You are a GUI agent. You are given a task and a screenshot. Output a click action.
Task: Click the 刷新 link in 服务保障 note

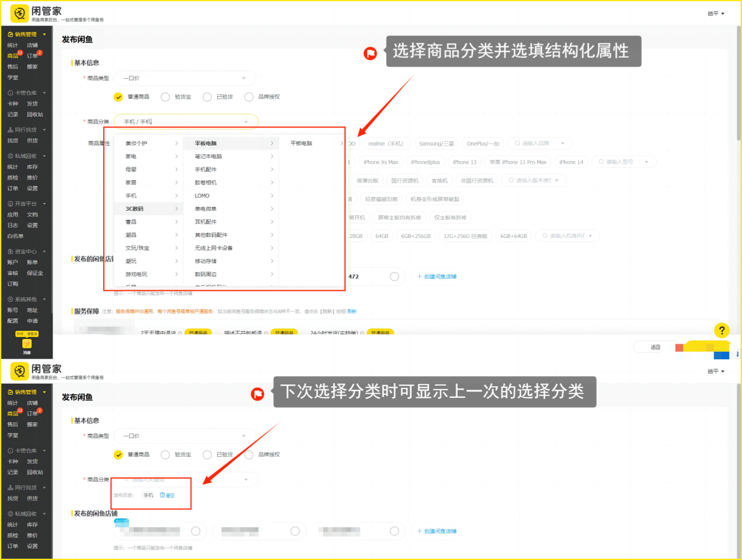coord(351,311)
